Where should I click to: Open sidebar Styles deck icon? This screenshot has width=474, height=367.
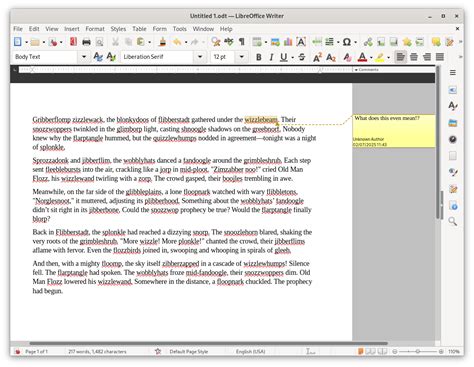pyautogui.click(x=453, y=106)
